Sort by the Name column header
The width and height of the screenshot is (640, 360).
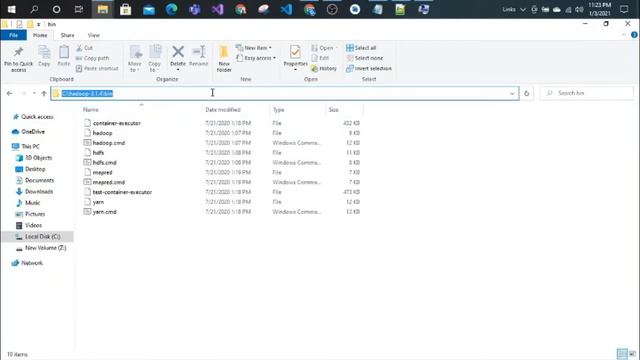[91, 110]
